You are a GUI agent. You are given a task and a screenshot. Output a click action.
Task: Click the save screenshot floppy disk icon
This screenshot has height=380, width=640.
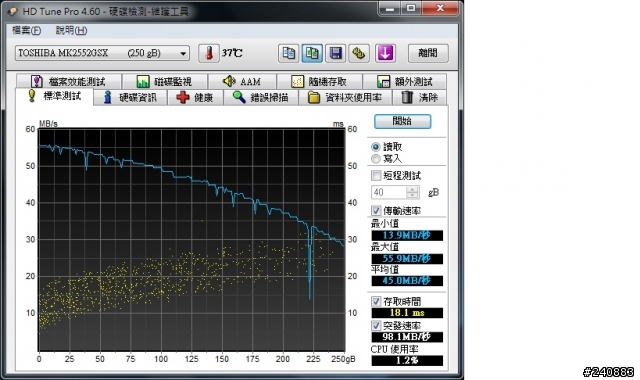(336, 53)
